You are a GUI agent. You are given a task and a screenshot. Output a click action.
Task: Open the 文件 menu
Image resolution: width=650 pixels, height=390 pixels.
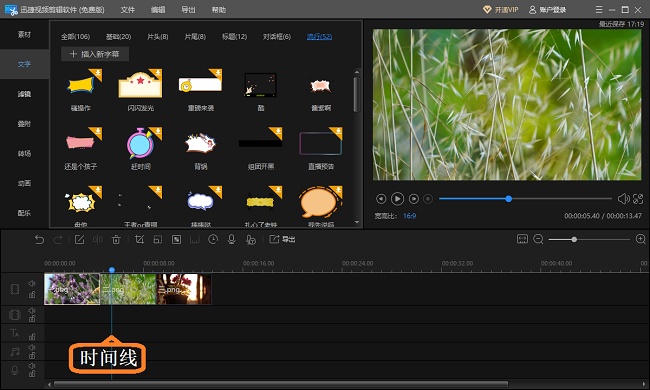(x=128, y=10)
